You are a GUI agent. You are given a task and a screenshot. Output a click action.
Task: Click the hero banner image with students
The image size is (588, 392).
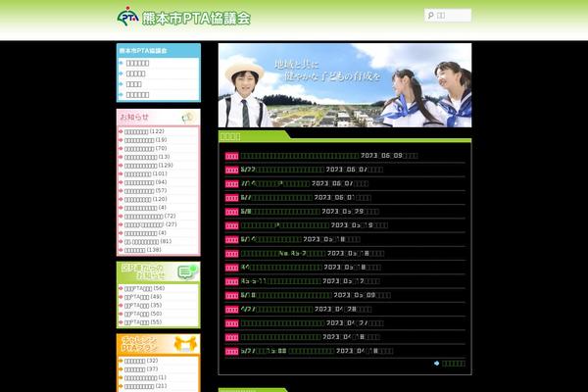[345, 85]
